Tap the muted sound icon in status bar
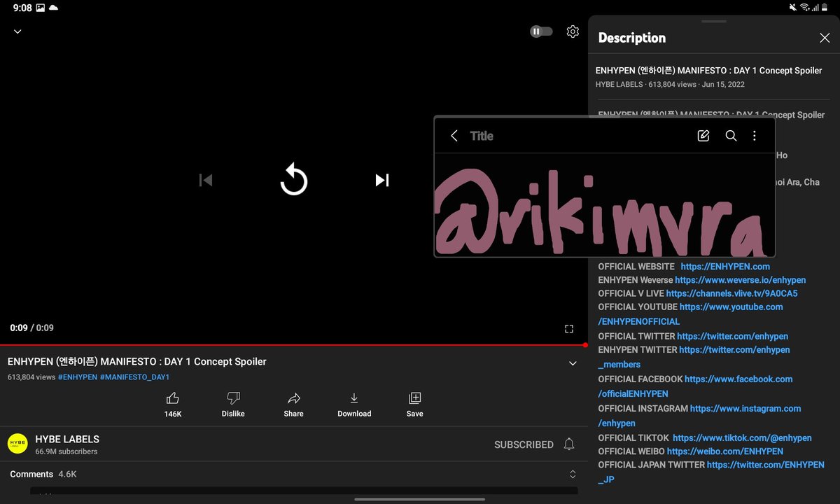 click(792, 8)
